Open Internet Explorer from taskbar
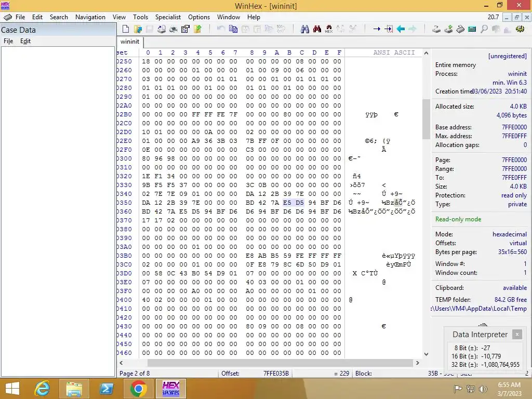The image size is (532, 399). coord(42,389)
